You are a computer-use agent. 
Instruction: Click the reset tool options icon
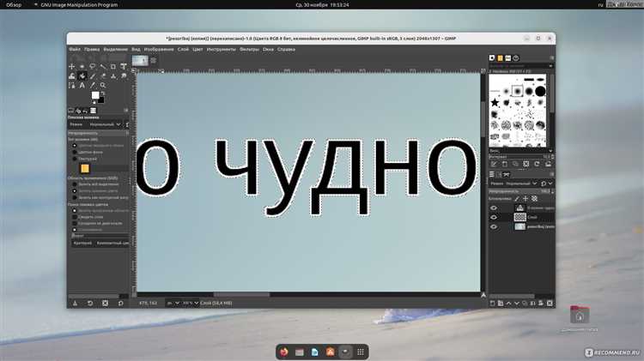click(121, 304)
